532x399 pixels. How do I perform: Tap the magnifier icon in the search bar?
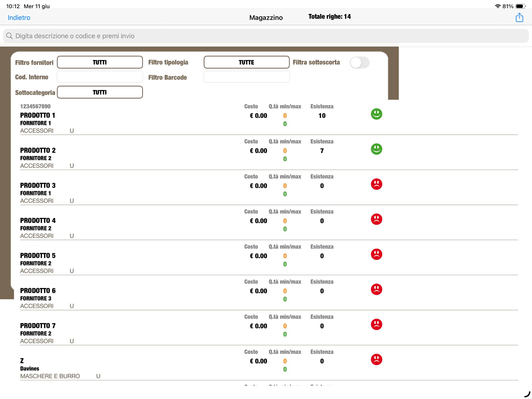(x=9, y=36)
